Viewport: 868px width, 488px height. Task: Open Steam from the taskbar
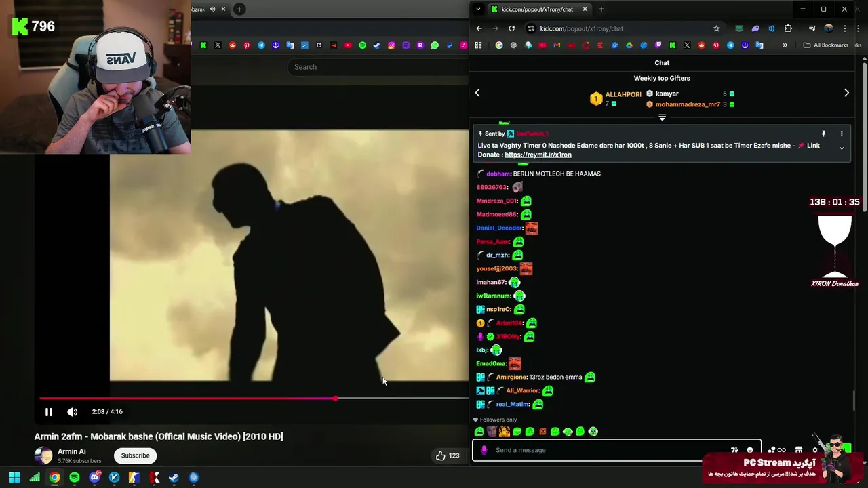click(x=174, y=477)
